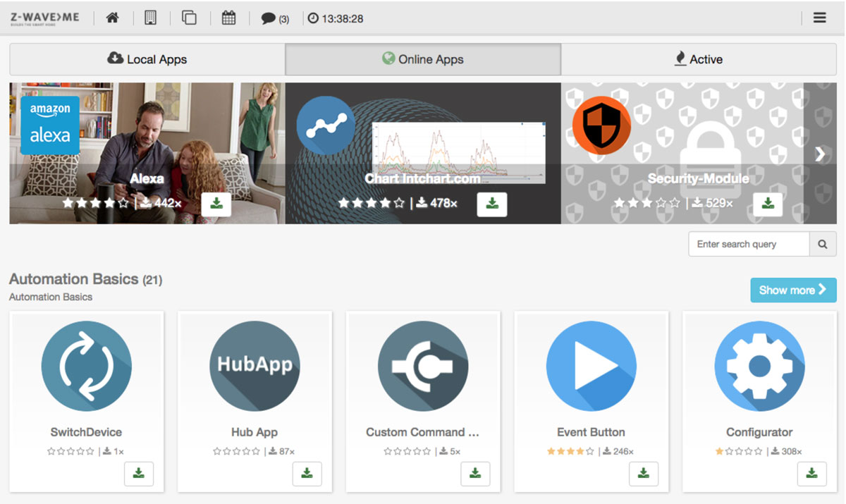The width and height of the screenshot is (846, 504).
Task: Open the hamburger main menu
Action: click(x=819, y=18)
